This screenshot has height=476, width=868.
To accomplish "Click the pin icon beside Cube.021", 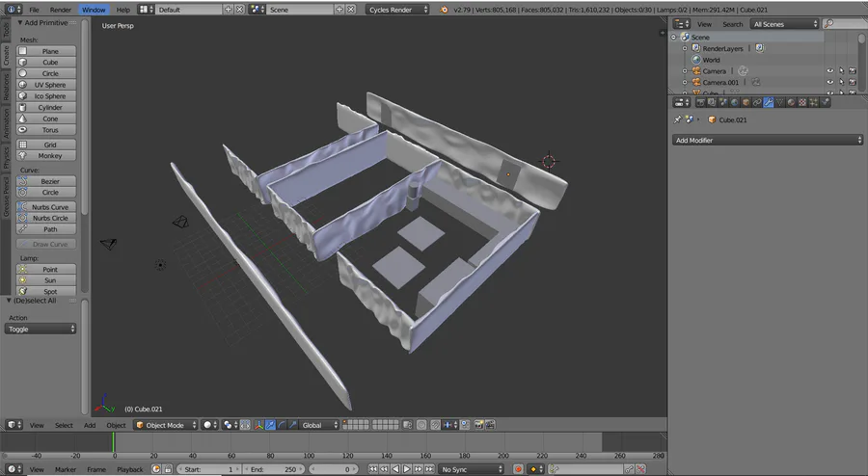I will [x=678, y=119].
